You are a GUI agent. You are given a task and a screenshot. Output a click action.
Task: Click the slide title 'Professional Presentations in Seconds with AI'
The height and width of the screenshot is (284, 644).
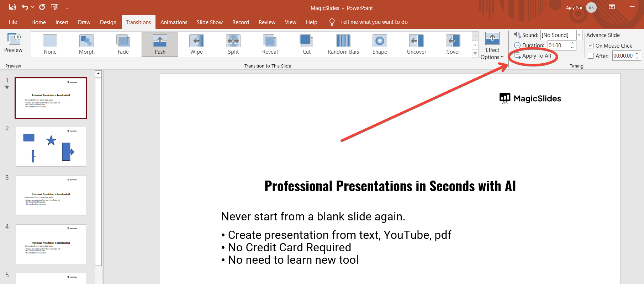click(390, 186)
